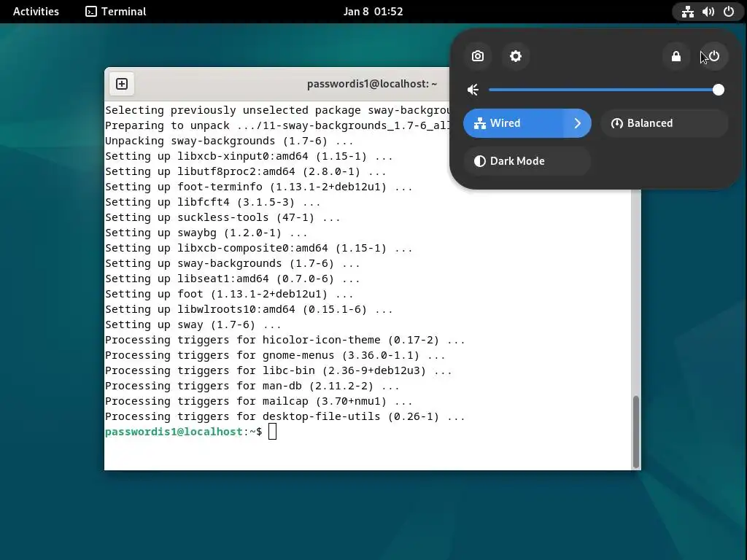747x560 pixels.
Task: Open the Activities overview
Action: [x=36, y=12]
